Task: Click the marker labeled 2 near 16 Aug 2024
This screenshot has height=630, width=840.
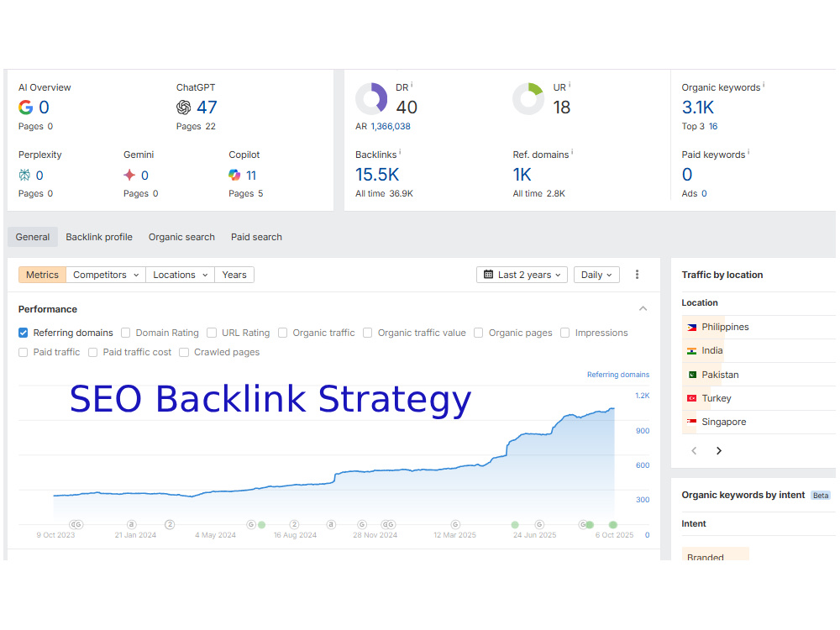Action: click(294, 524)
